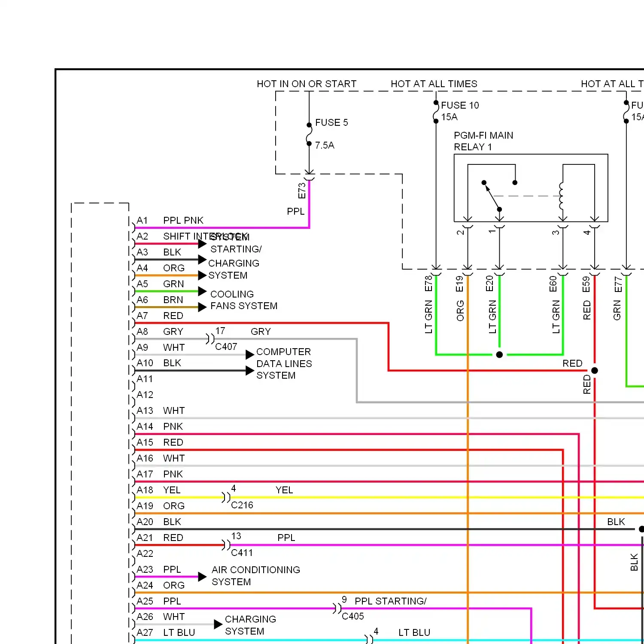Click the A13 pin label
This screenshot has height=644, width=644.
pyautogui.click(x=145, y=410)
